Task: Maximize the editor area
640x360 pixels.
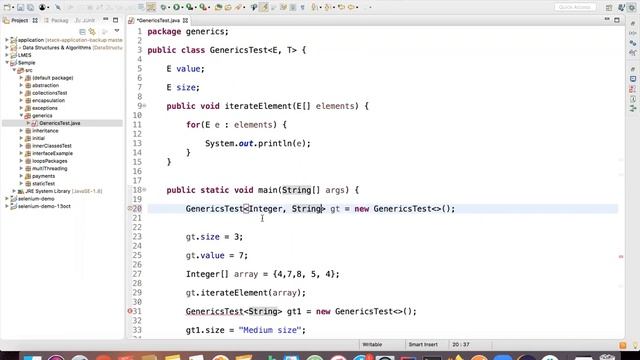Action: (617, 20)
